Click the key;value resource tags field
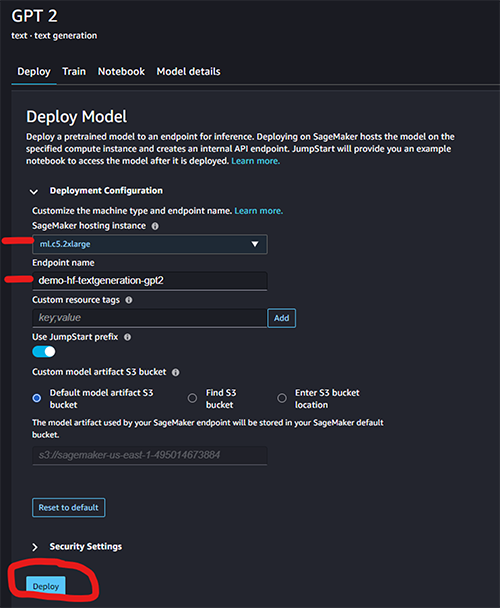Screen dimensions: 500x608 tap(150, 318)
